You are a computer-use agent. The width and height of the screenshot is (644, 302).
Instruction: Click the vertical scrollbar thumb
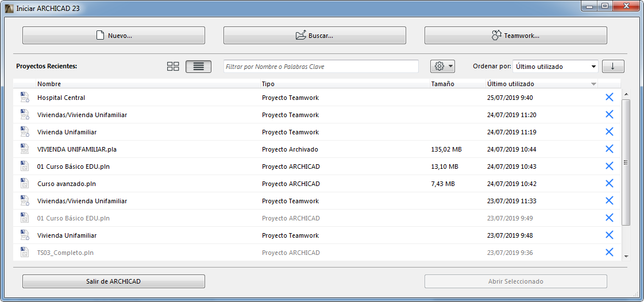coord(626,162)
